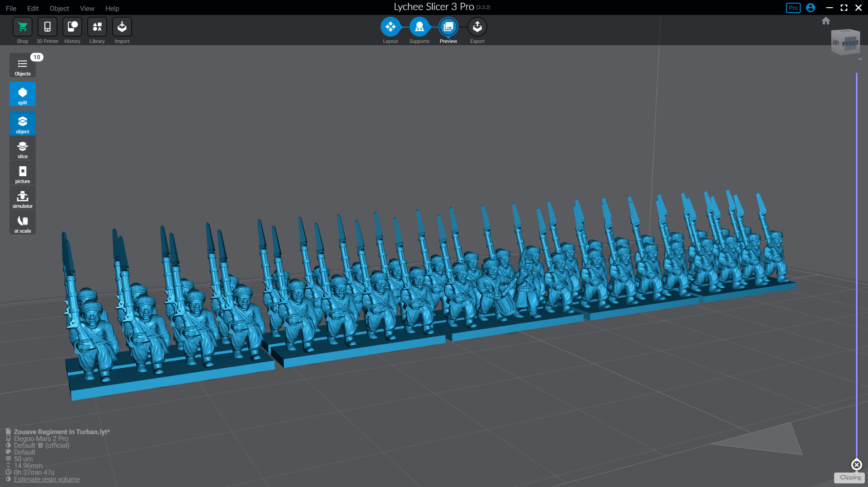Select the slice tool in sidebar

coord(22,148)
